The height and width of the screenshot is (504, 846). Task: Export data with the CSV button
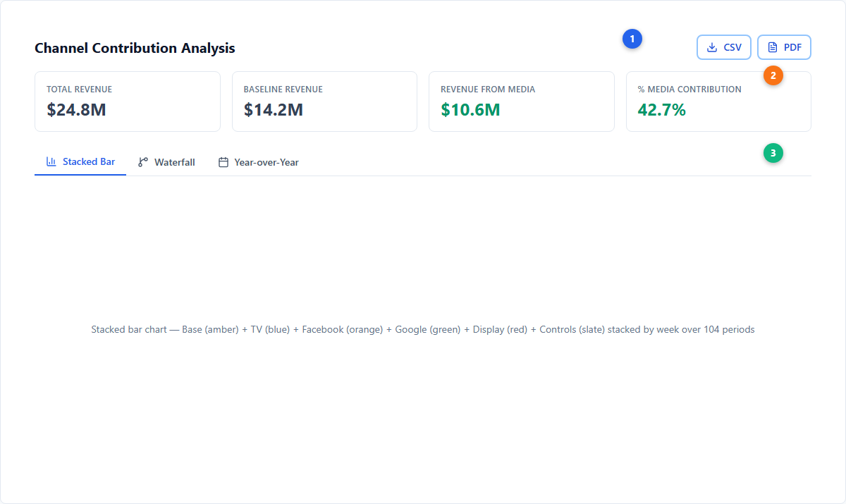tap(724, 47)
